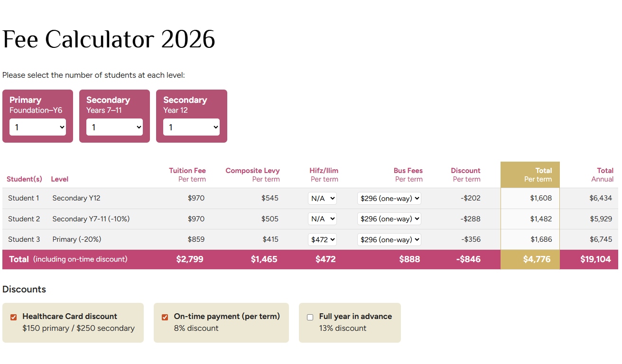Open the Secondary Years 7–11 student count dropdown
622x364 pixels.
click(x=114, y=127)
